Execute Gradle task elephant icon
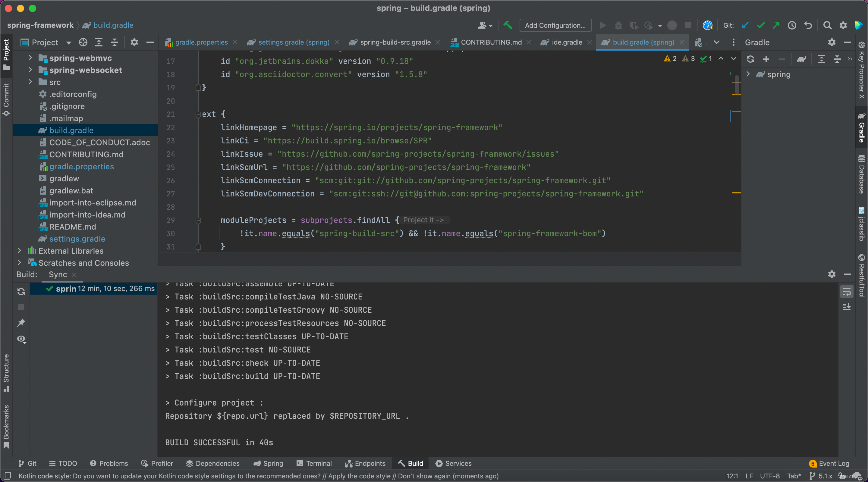This screenshot has height=482, width=868. coord(802,59)
